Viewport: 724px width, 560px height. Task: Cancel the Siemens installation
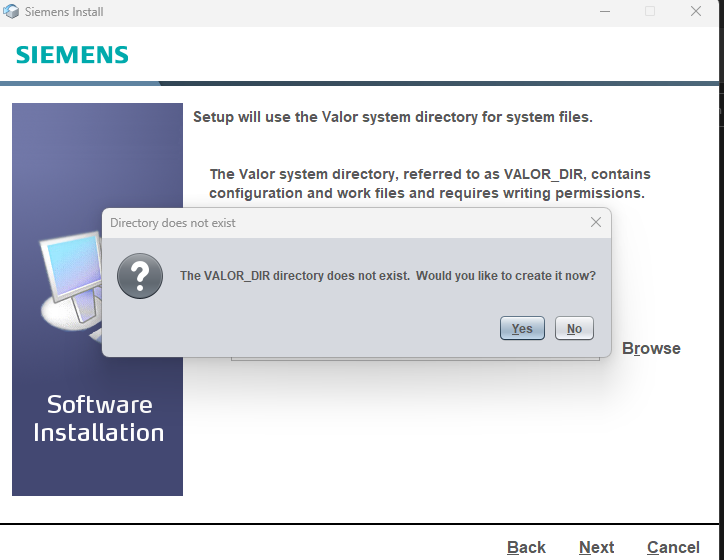(x=673, y=548)
